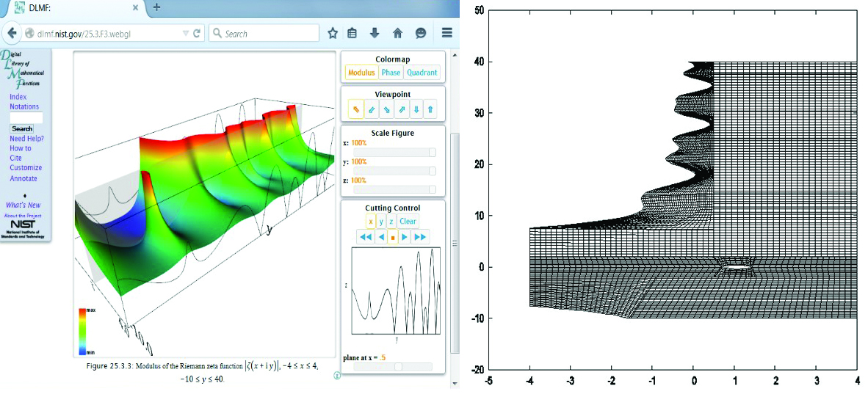868x394 pixels.
Task: Open the Notations link in sidebar
Action: coord(24,107)
